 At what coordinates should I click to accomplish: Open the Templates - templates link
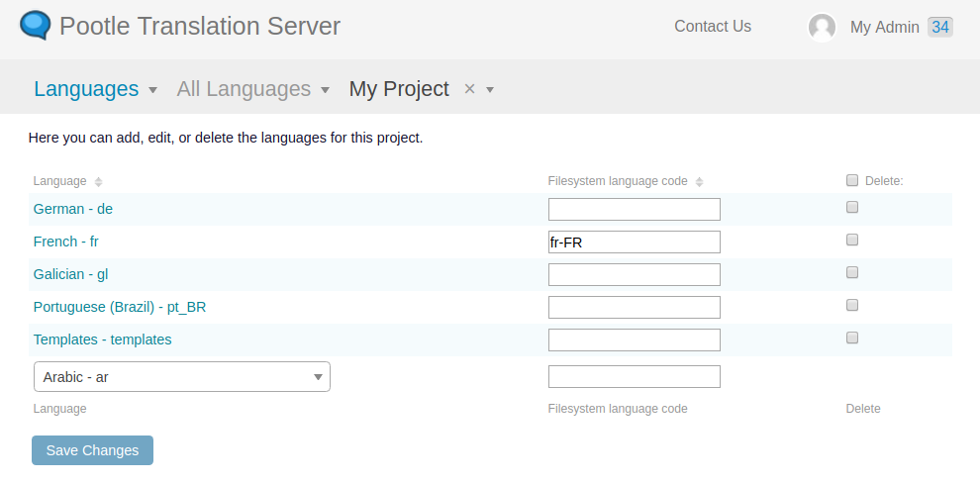coord(103,339)
